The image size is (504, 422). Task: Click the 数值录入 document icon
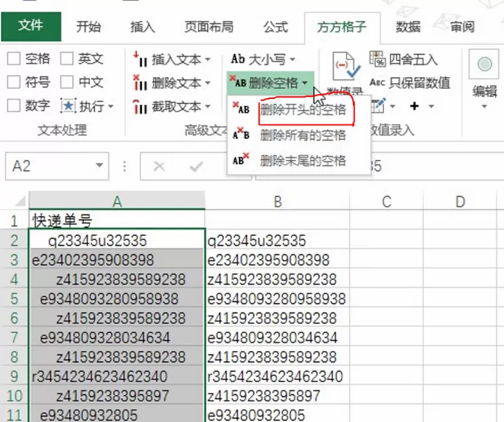coord(346,66)
